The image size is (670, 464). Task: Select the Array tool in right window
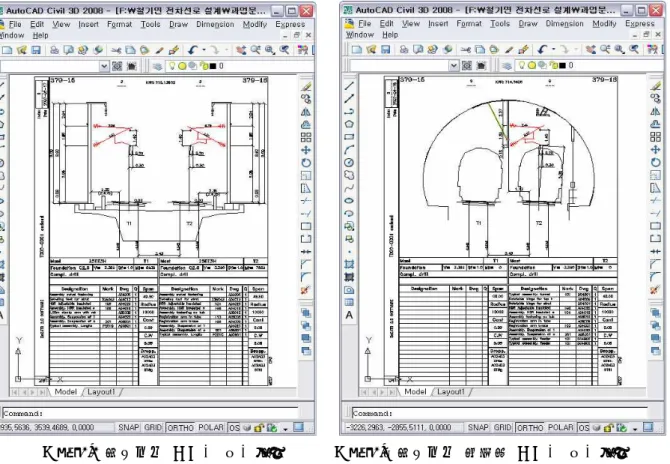pyautogui.click(x=655, y=137)
